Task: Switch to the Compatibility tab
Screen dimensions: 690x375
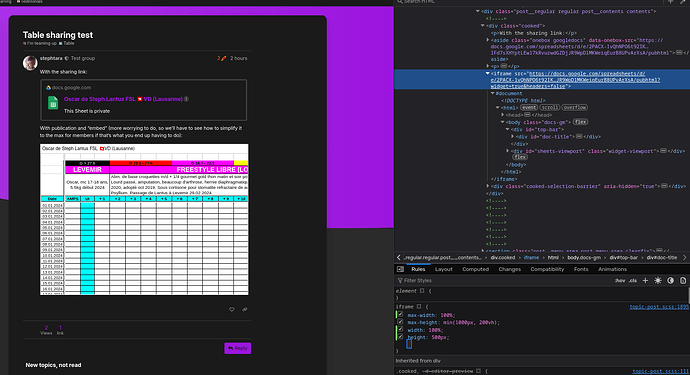Action: [x=547, y=269]
